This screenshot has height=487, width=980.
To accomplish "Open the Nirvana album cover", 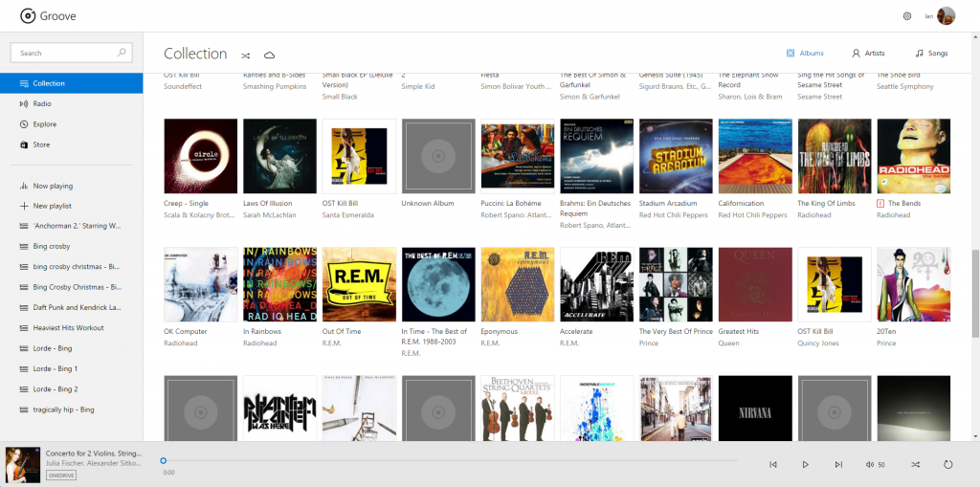I will pos(756,409).
